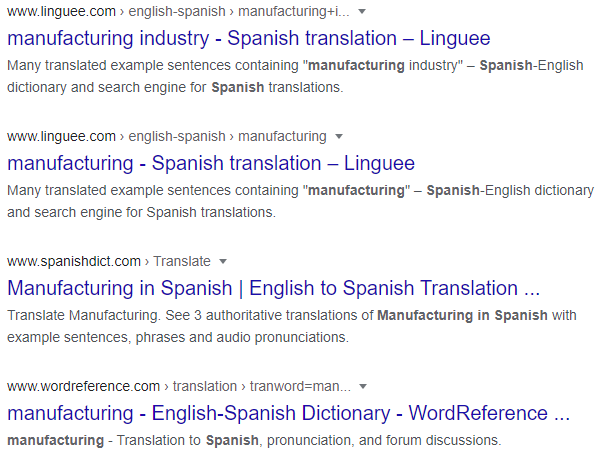Expand dropdown arrow beside linguee manufacturing URL
Viewport: 603px width, 455px height.
[339, 137]
